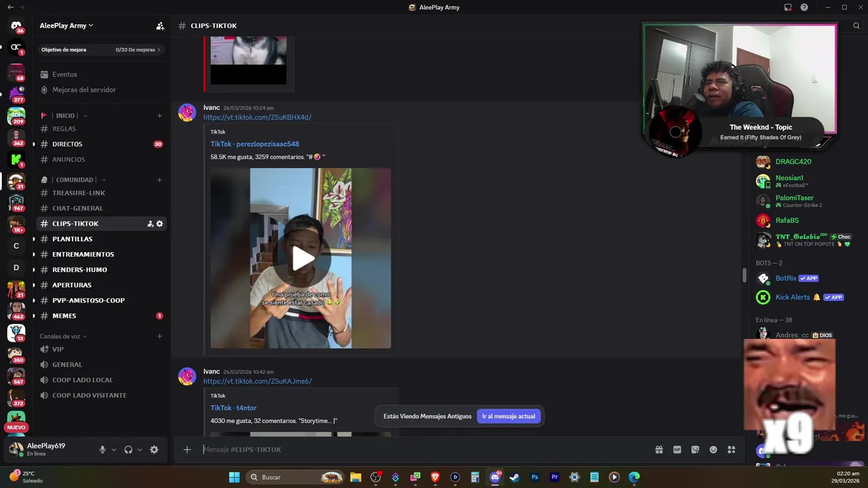Add channel with plus next to COMUNIDAD

(159, 180)
